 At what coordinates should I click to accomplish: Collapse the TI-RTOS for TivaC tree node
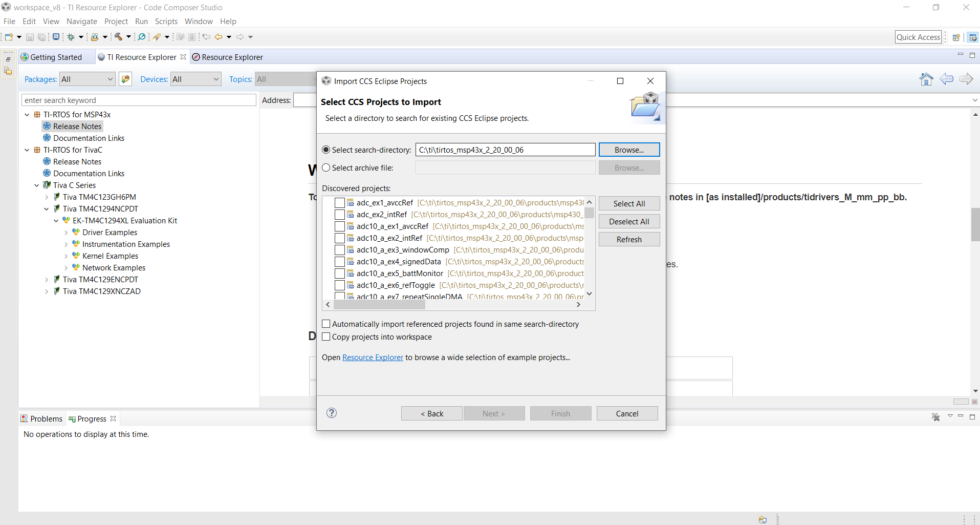[27, 150]
